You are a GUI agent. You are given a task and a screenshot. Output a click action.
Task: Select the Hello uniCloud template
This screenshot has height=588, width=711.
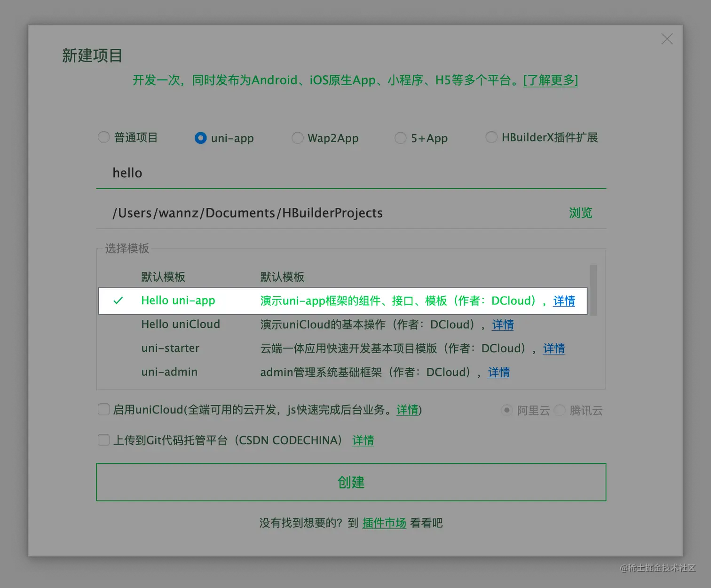pyautogui.click(x=180, y=324)
